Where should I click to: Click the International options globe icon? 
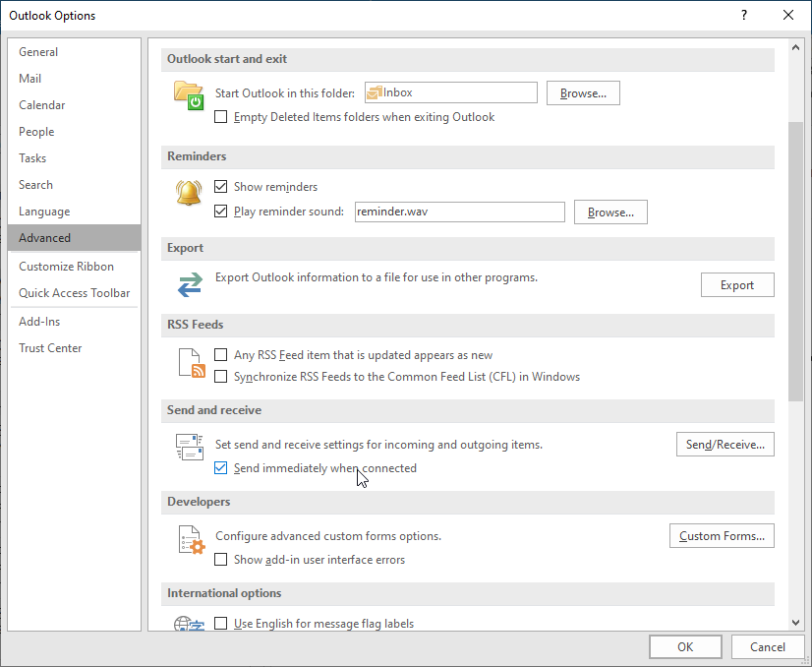click(x=189, y=623)
